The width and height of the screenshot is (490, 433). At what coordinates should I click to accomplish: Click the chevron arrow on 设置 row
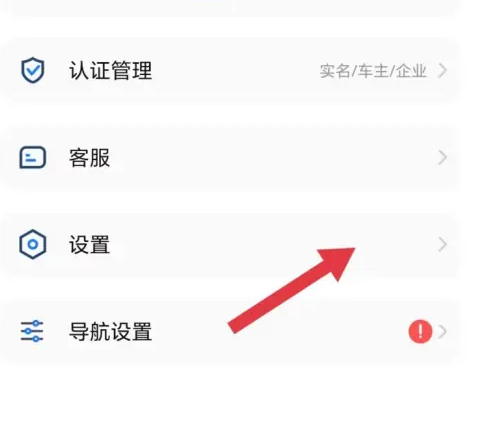coord(443,244)
